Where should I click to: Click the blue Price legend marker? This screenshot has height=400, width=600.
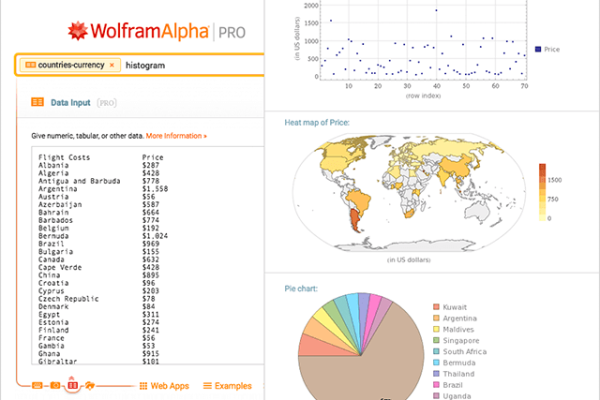coord(540,48)
